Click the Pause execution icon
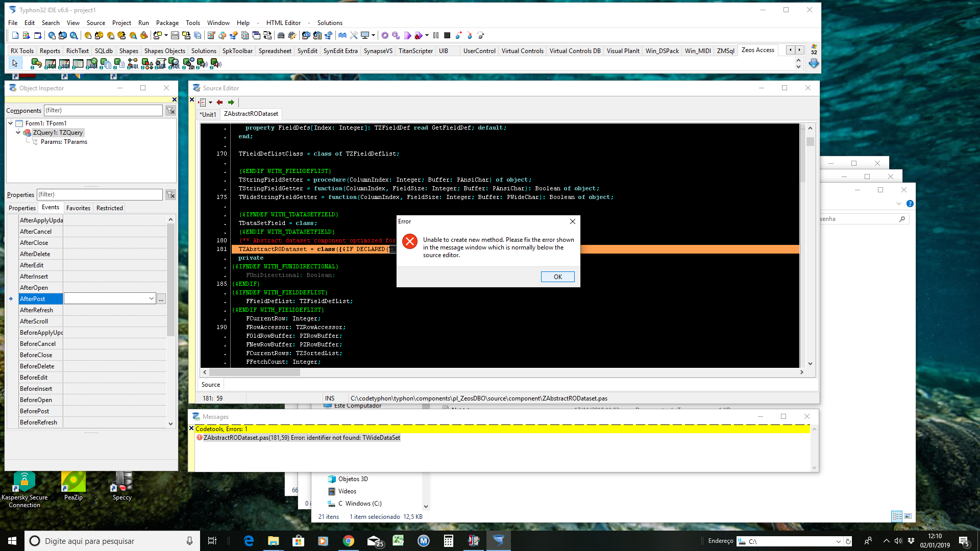 click(436, 36)
